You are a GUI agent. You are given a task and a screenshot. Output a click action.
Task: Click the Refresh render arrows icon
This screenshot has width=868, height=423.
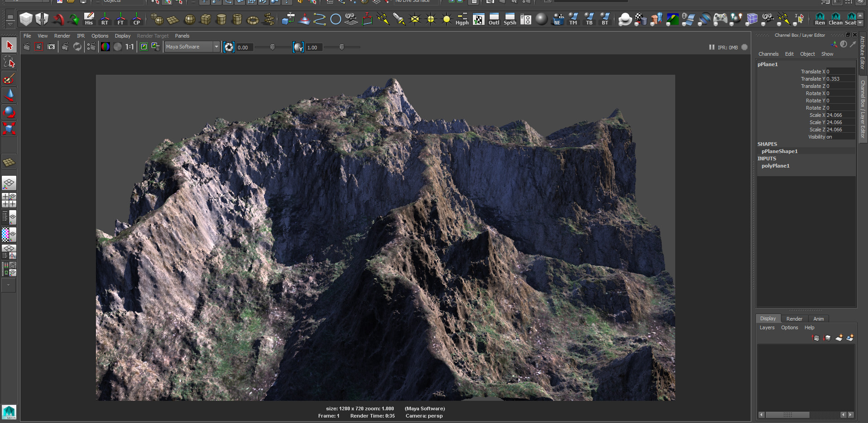[x=77, y=47]
